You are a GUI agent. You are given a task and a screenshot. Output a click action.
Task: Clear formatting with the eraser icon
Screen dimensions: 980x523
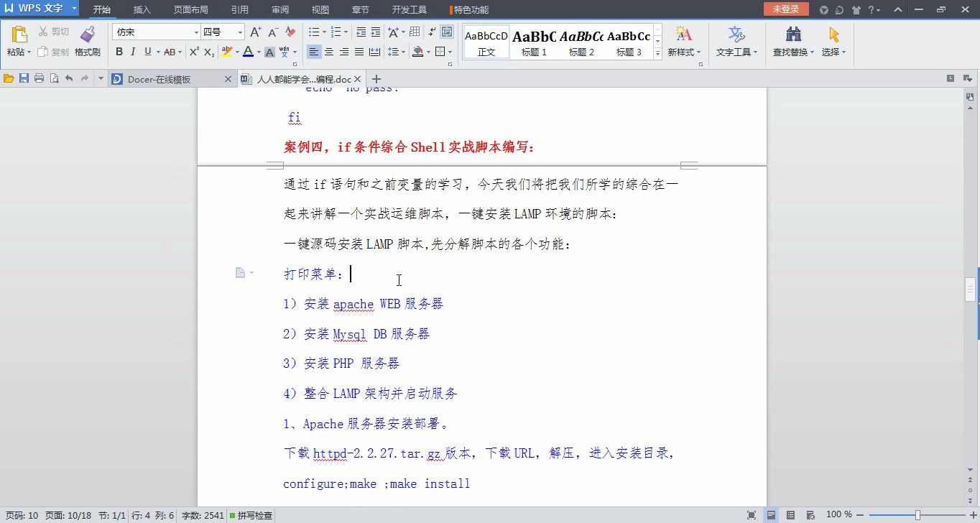click(x=290, y=32)
